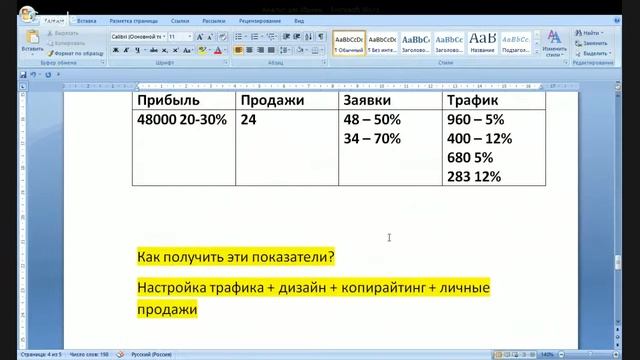Viewport: 640px width, 360px height.
Task: Open font color dropdown arrow
Action: pyautogui.click(x=225, y=50)
